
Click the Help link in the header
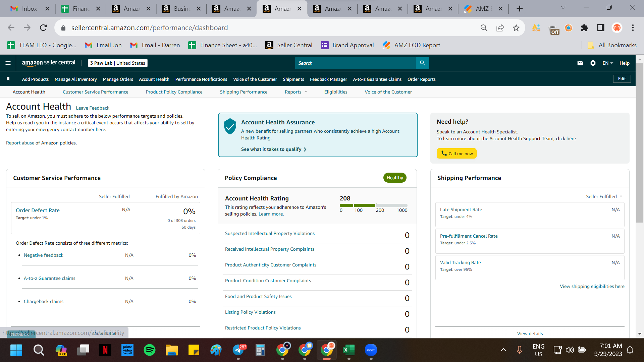tap(624, 63)
